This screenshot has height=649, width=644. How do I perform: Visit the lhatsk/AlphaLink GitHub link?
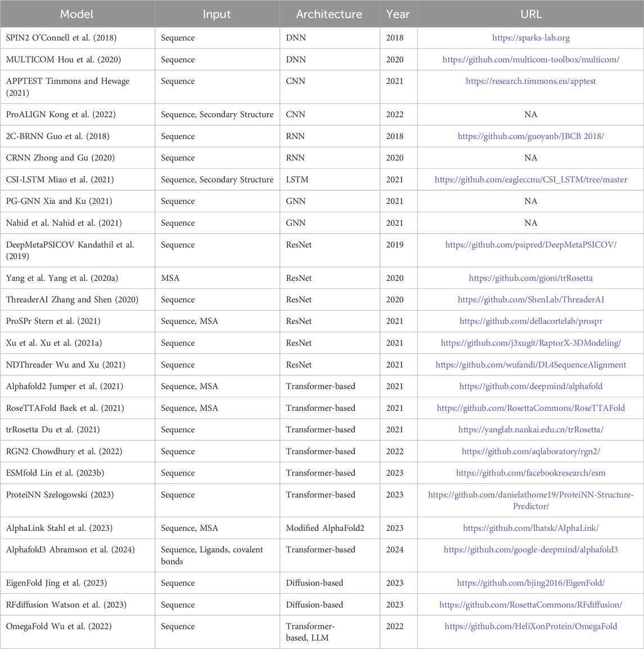click(531, 528)
